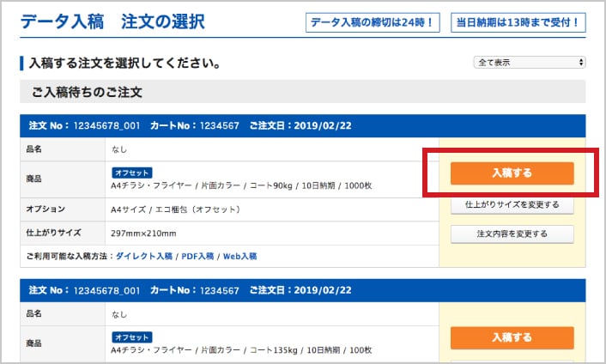Click the 当日納期は13時まで受付！ notice box
Viewport: 606px width, 364px height.
coord(518,22)
